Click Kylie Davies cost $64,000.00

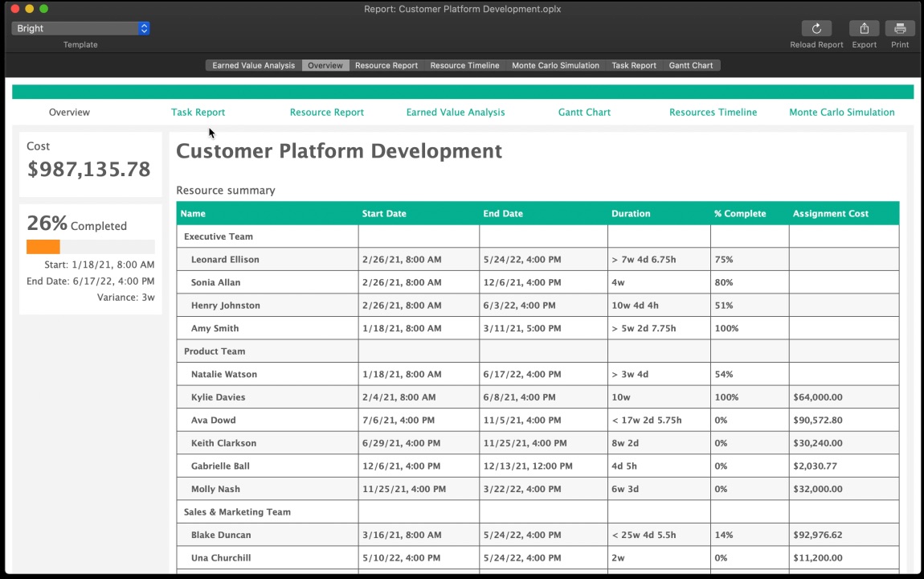tap(818, 397)
